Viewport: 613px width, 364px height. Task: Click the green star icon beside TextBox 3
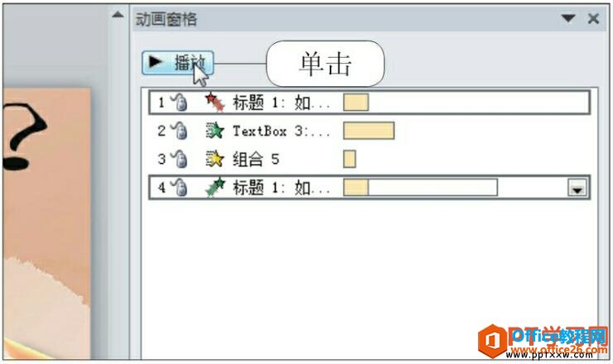[215, 131]
